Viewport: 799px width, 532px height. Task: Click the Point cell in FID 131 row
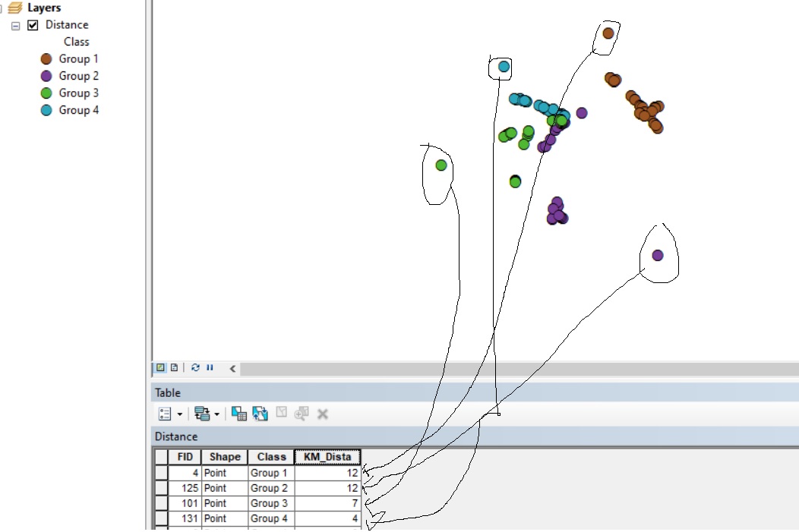click(225, 519)
